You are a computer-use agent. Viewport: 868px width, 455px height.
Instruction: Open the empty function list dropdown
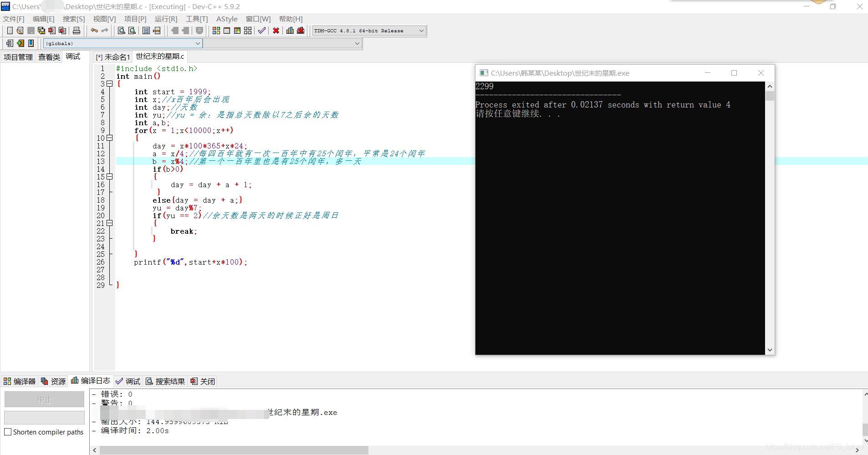click(x=282, y=43)
